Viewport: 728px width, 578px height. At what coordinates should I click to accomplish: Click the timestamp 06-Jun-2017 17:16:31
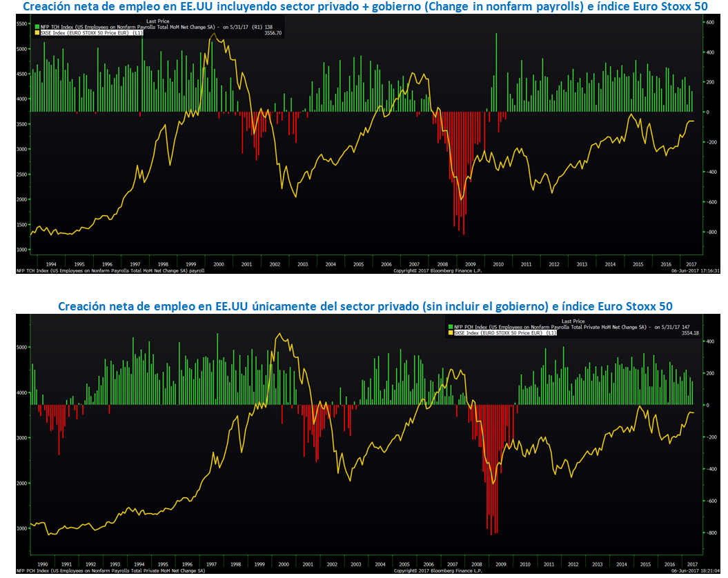696,270
